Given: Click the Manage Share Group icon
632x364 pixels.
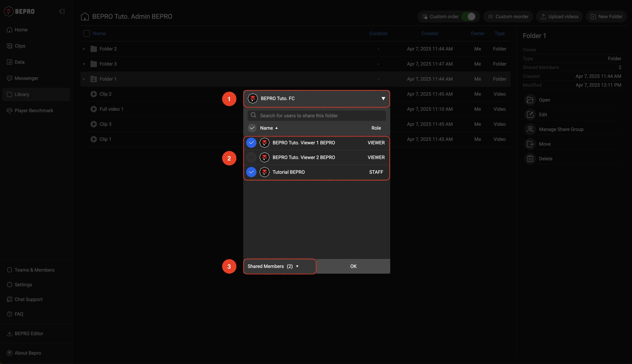Looking at the screenshot, I should 530,129.
